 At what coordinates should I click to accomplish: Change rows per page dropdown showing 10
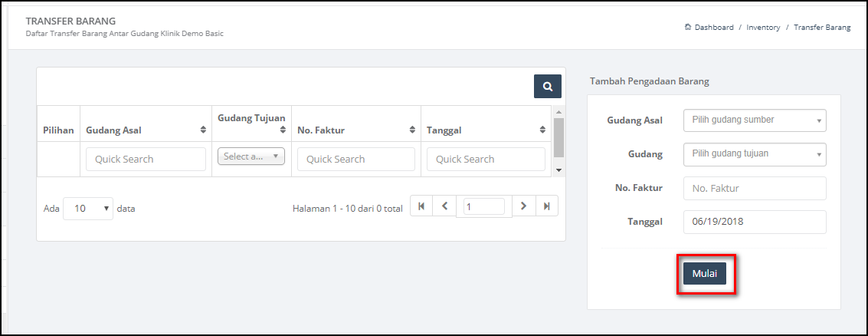(x=88, y=209)
